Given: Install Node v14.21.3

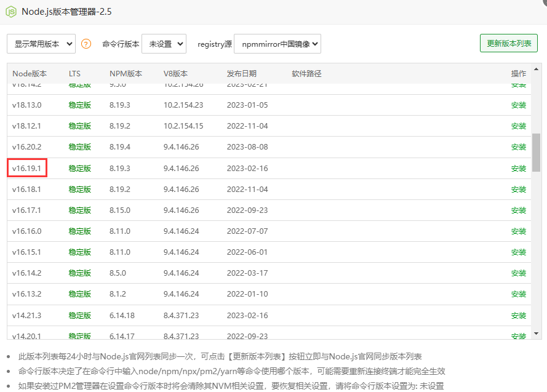Looking at the screenshot, I should (x=519, y=316).
